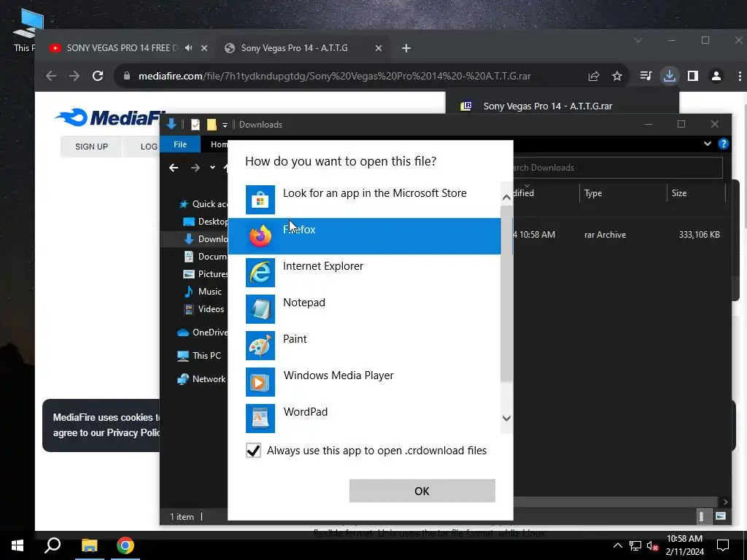
Task: Open recent locations dropdown in Explorer
Action: pos(212,168)
